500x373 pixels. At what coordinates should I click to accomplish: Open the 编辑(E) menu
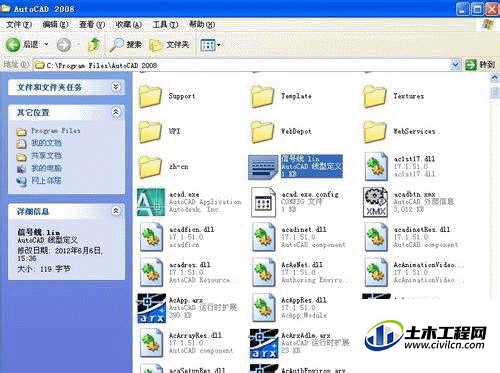point(55,25)
